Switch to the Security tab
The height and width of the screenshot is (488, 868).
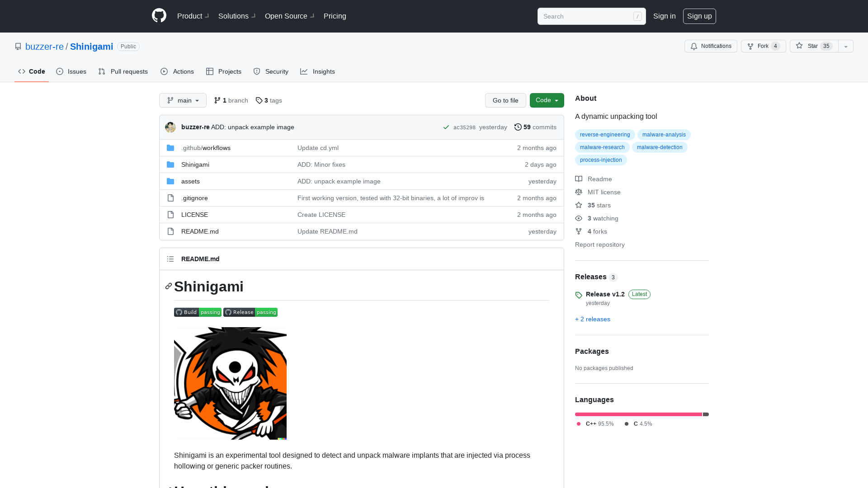(x=271, y=71)
